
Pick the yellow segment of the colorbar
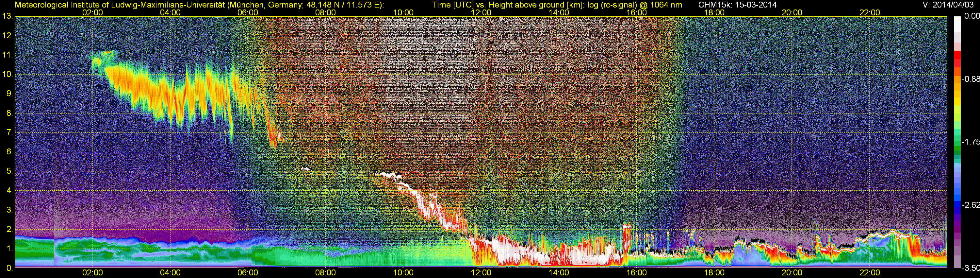pos(957,102)
